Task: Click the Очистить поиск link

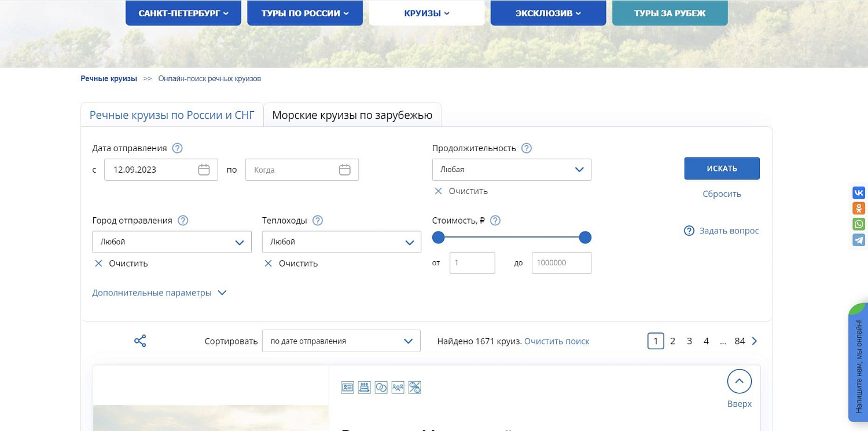Action: [x=556, y=341]
